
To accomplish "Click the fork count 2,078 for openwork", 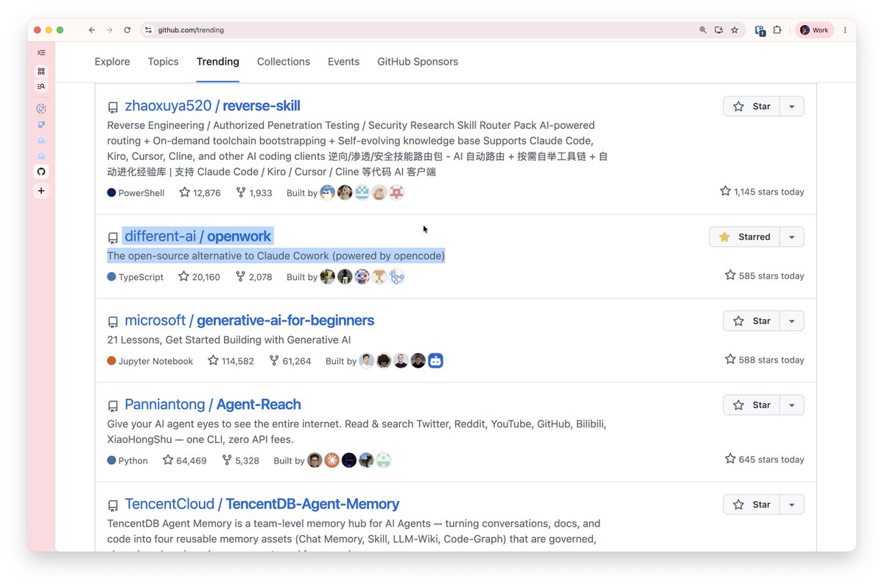I will pos(253,276).
